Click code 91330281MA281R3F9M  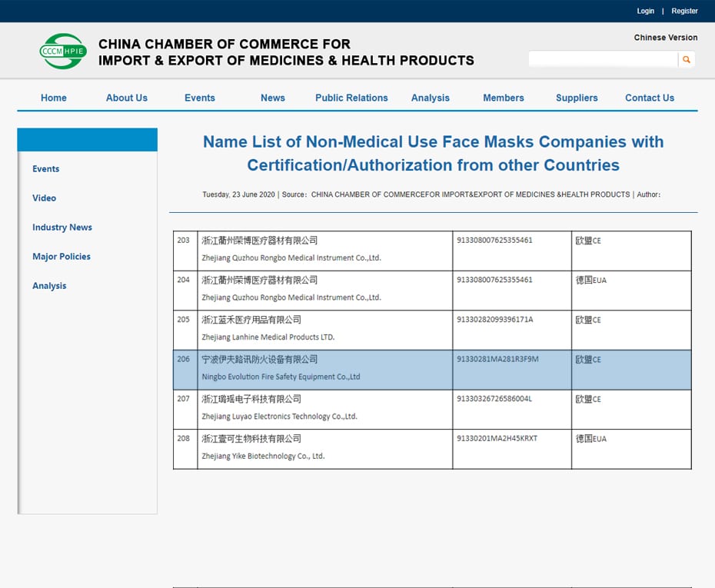point(497,359)
